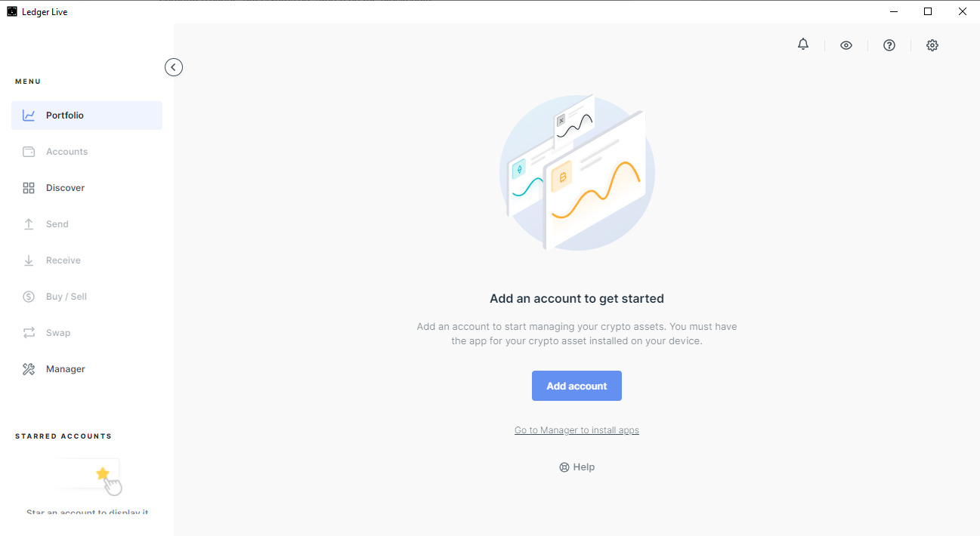Open Buy / Sell menu item
The height and width of the screenshot is (536, 980).
[66, 297]
